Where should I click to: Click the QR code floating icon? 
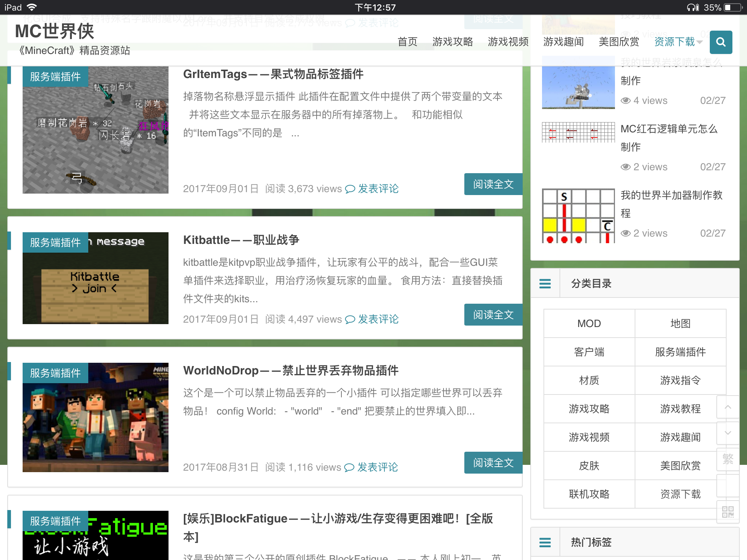coord(728,512)
